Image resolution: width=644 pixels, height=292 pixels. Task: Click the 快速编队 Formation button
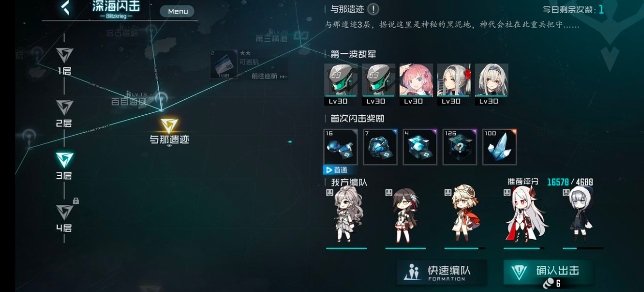click(442, 273)
